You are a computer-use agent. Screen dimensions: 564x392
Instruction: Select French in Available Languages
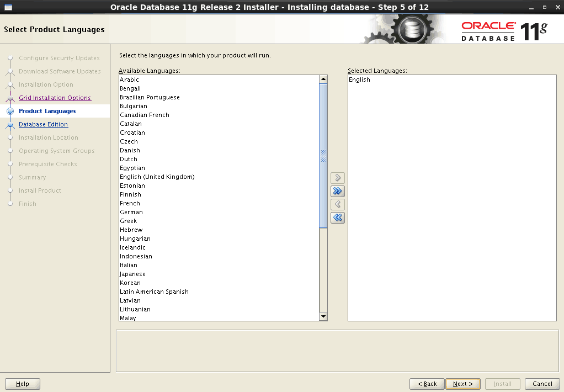(x=219, y=203)
